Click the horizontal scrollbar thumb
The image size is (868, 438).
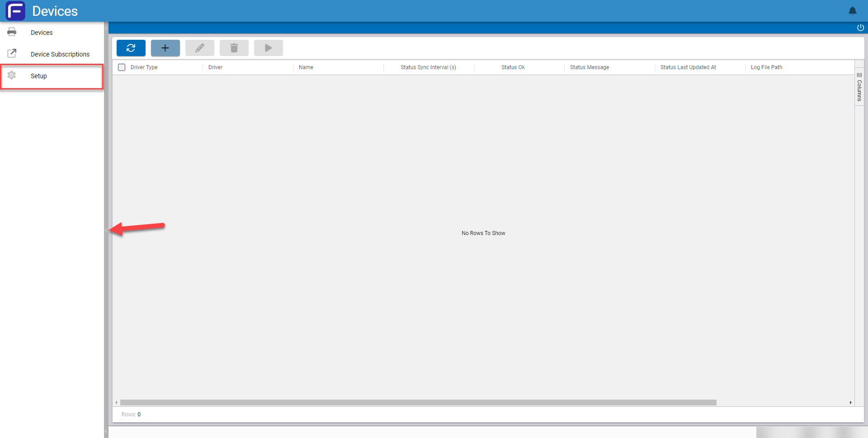418,402
